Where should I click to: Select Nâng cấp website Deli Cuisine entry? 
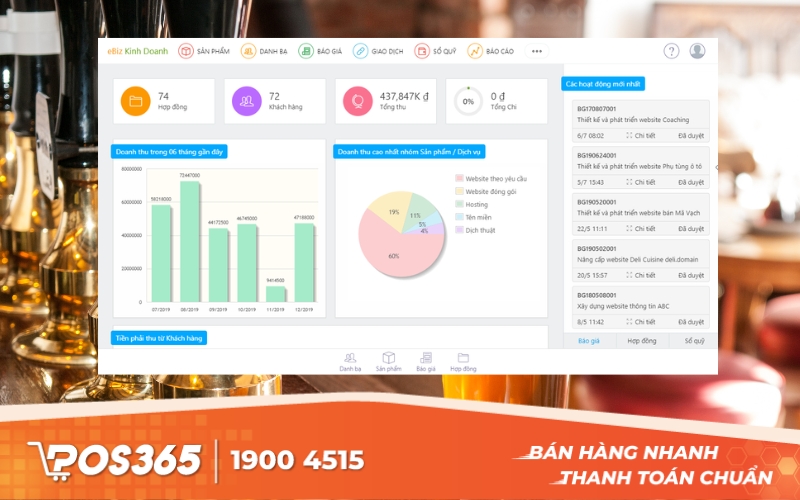pos(637,259)
